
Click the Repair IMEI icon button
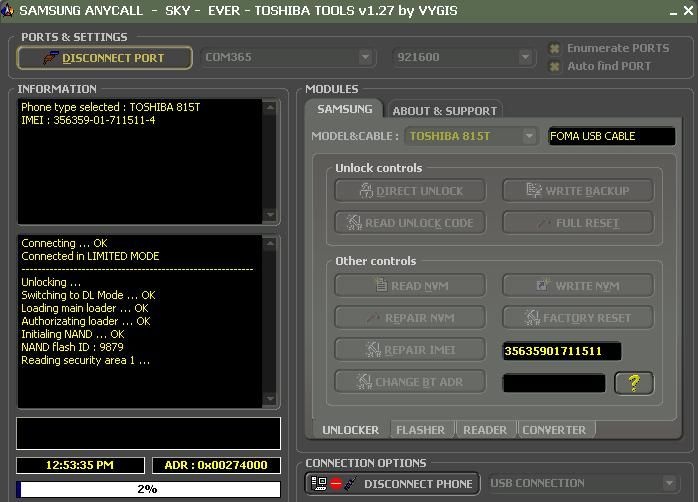374,350
